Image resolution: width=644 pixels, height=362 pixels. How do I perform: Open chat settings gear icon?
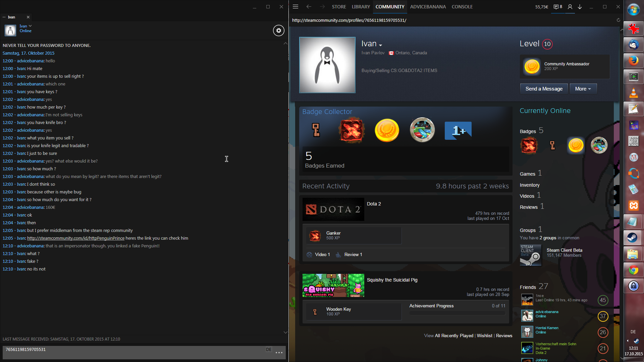pos(278,31)
